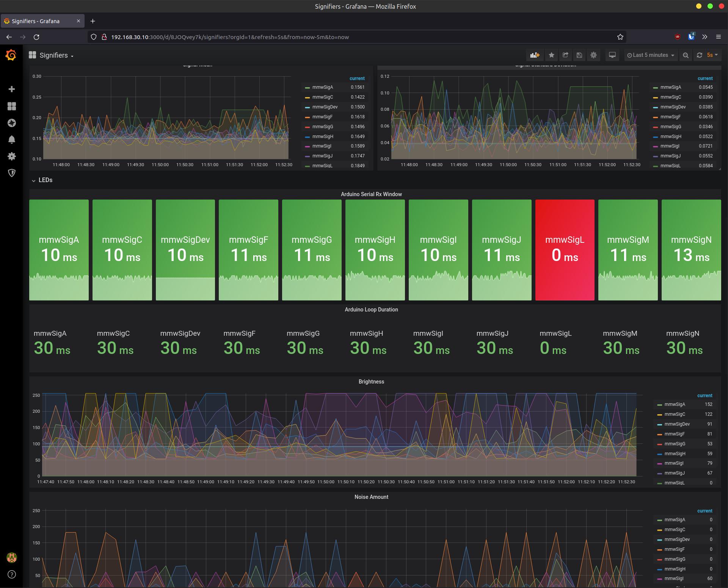
Task: Toggle mmwSigC series in Signal Mean legend
Action: click(x=323, y=97)
